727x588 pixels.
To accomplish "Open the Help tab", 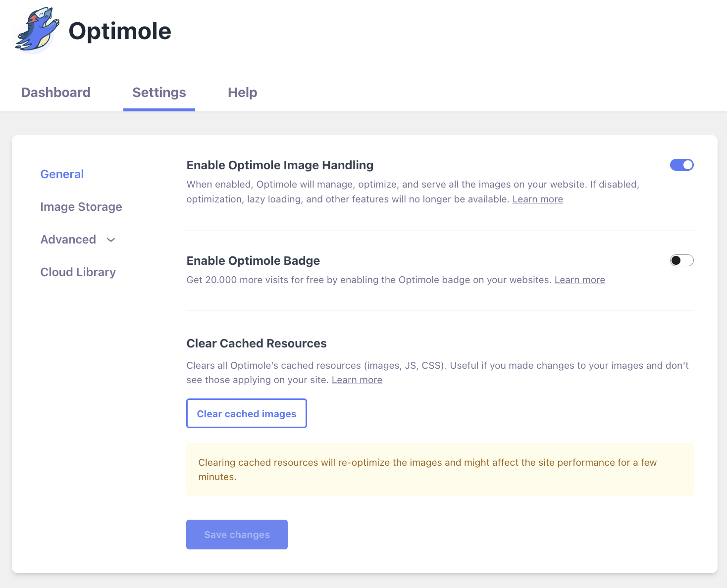I will tap(242, 93).
